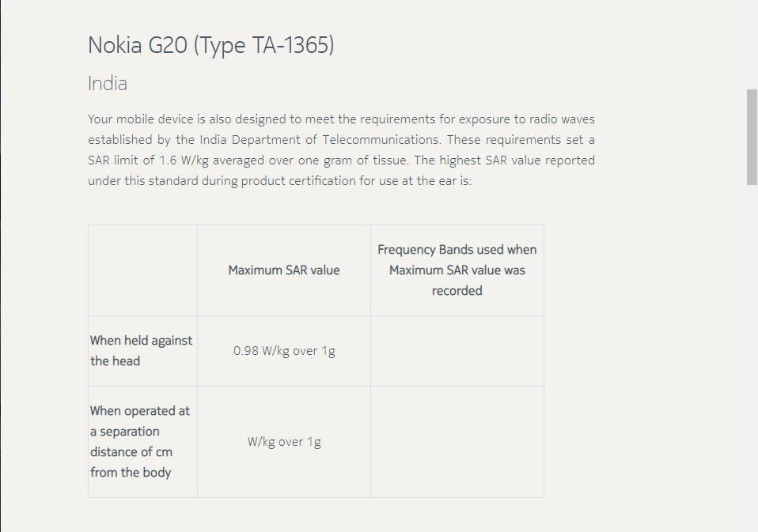This screenshot has height=532, width=758.
Task: Click the 0.98 W/kg over 1g value
Action: click(x=284, y=351)
